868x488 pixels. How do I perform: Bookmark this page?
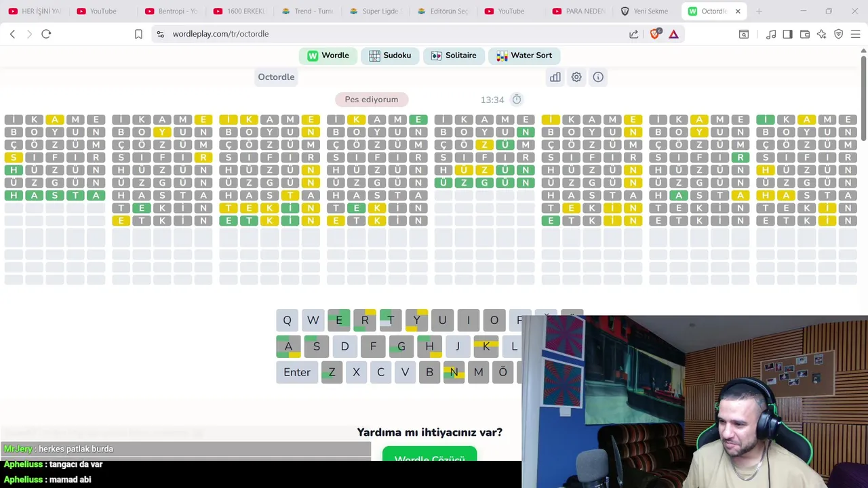point(138,34)
